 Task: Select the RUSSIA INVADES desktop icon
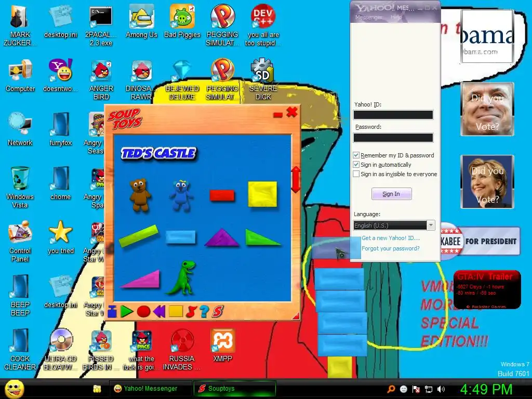182,349
